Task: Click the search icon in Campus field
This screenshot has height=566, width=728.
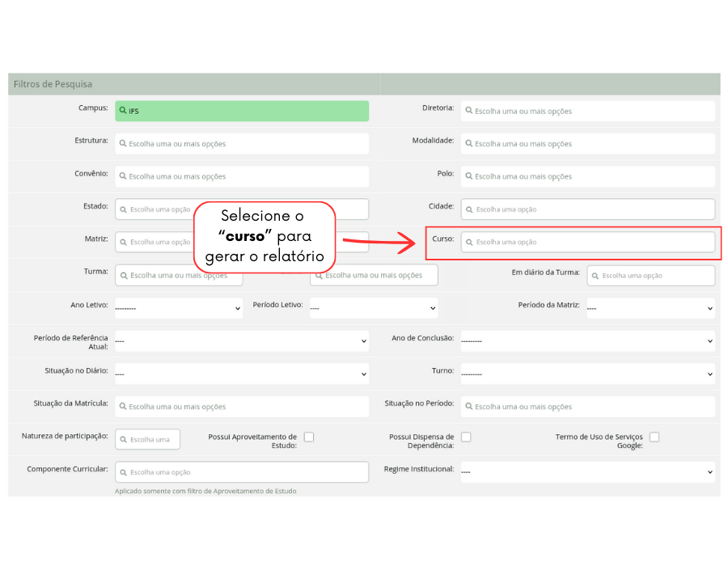Action: tap(122, 111)
